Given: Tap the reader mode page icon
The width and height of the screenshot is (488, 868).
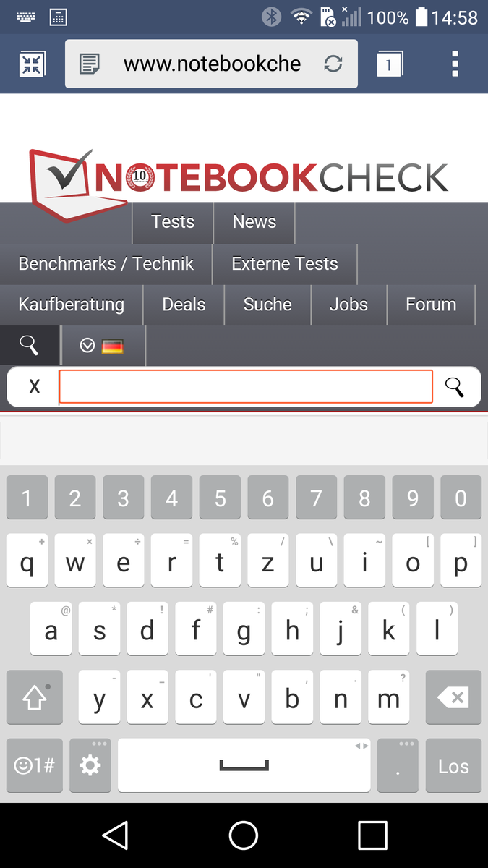Looking at the screenshot, I should point(90,64).
